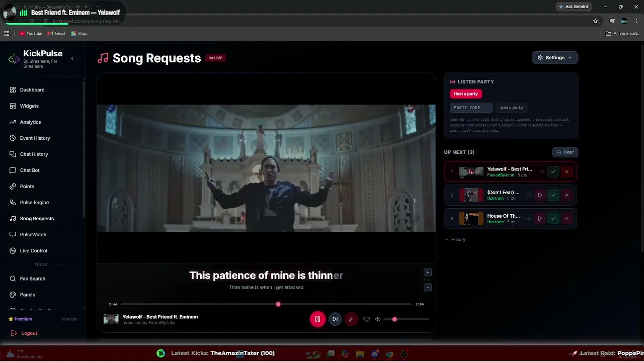The image size is (644, 362).
Task: Click the KickPulse logo icon
Action: 14,59
